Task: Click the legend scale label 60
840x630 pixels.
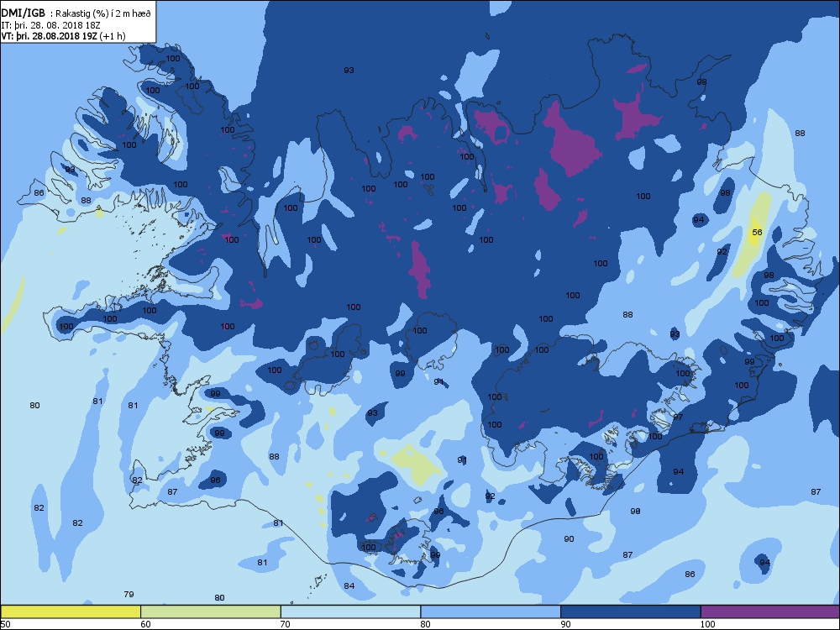Action: pos(145,624)
